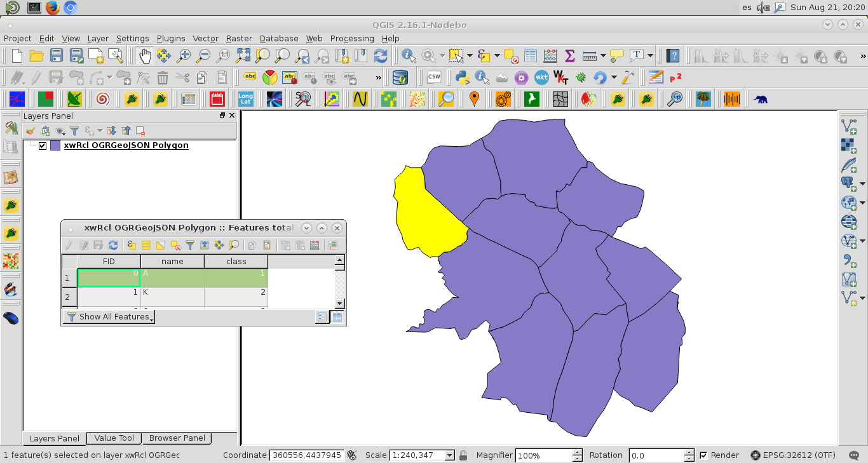
Task: Click the Save Project floppy icon
Action: click(57, 56)
